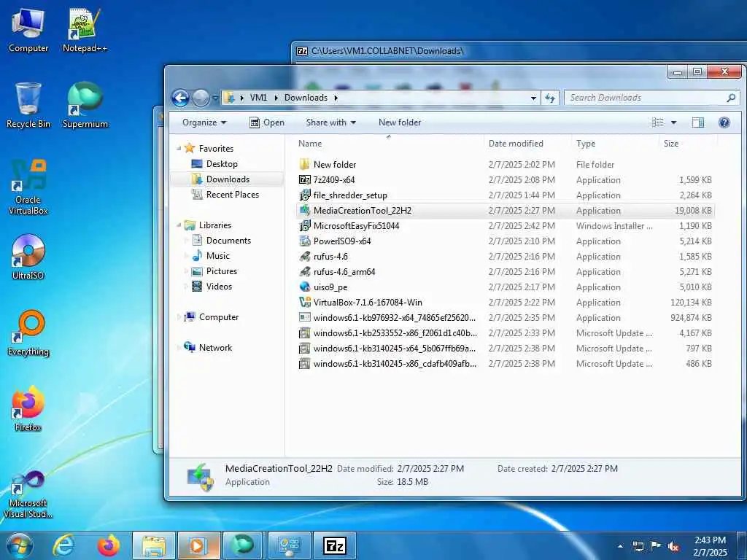Select the Microsoft Visual Studio desktop shortcut
The width and height of the screenshot is (747, 560).
click(28, 494)
